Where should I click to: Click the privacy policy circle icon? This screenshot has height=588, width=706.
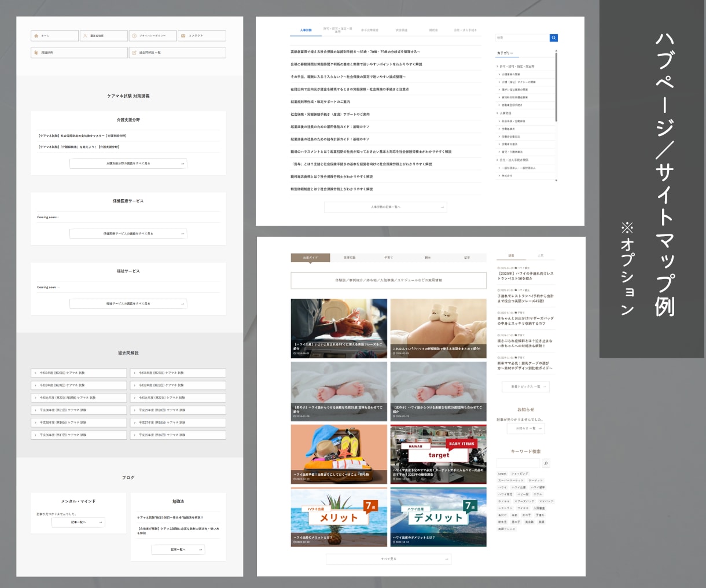click(x=134, y=36)
